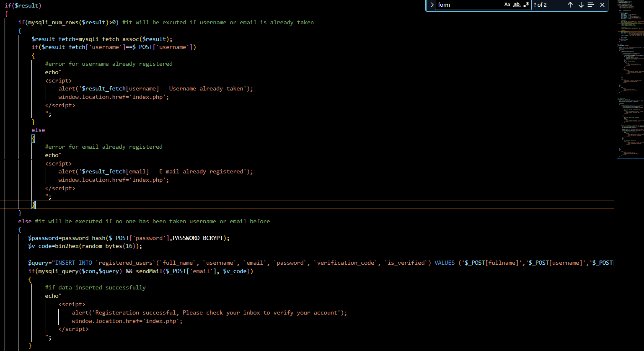This screenshot has width=644, height=351.
Task: Toggle Find in Selection icon
Action: [591, 5]
